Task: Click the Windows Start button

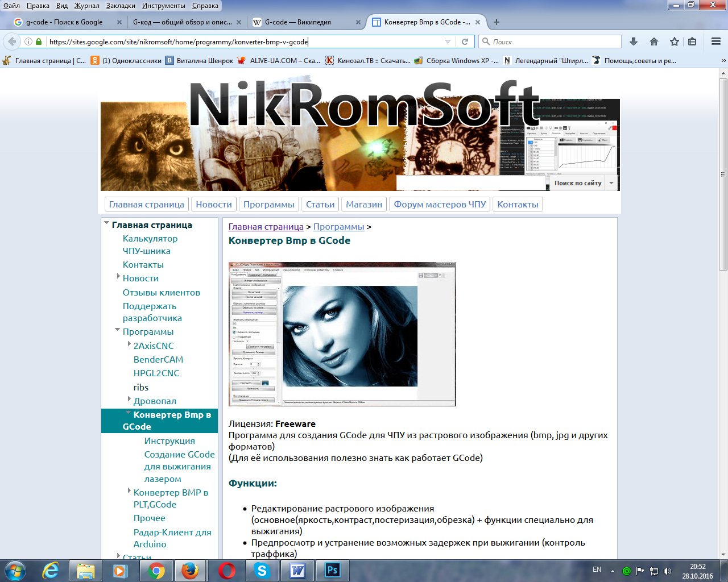Action: (15, 571)
